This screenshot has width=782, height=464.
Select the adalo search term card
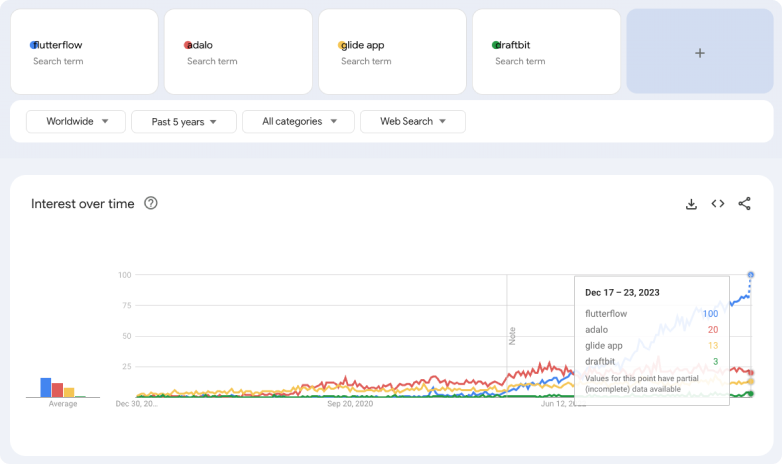(238, 51)
